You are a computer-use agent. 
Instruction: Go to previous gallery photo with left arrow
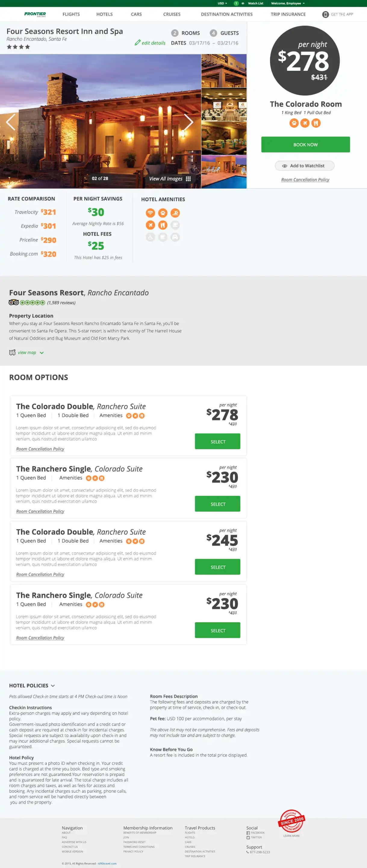pyautogui.click(x=11, y=122)
